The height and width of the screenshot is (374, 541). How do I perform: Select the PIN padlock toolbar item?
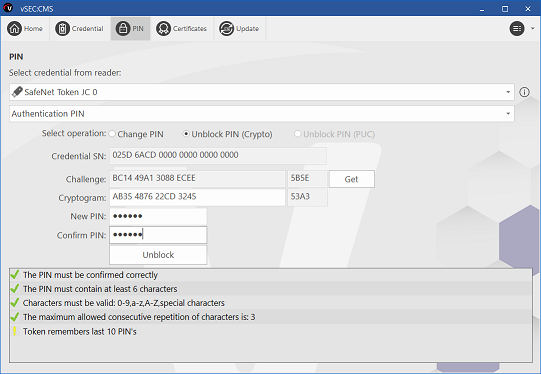click(x=130, y=29)
